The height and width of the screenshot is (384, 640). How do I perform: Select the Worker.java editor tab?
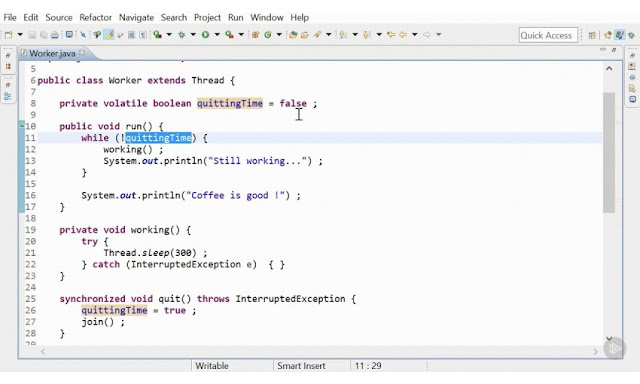(x=52, y=53)
